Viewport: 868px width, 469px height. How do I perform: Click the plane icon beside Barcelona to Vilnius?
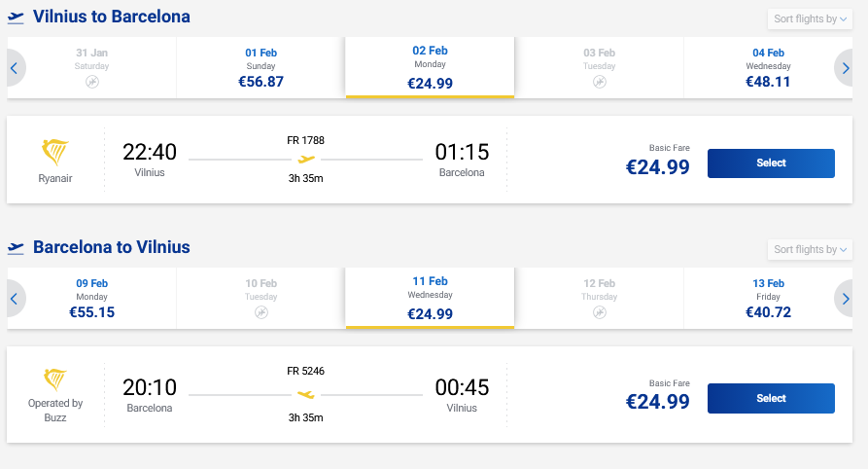point(16,248)
